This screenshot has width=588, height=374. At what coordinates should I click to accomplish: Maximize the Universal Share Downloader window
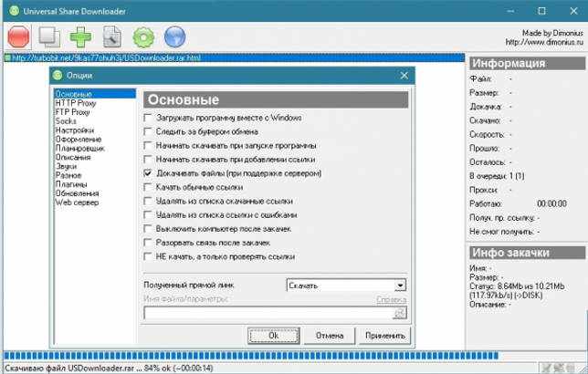point(541,11)
